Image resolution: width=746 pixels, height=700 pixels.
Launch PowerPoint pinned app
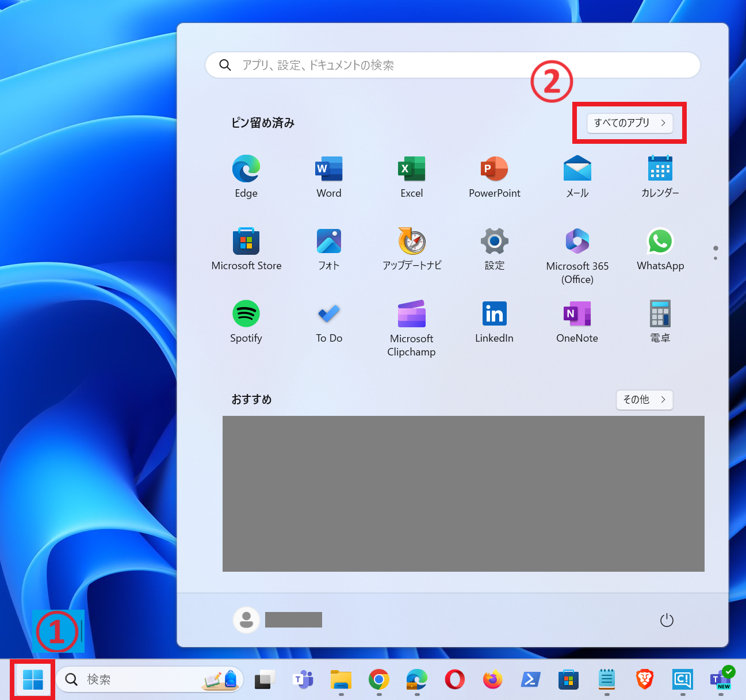coord(495,177)
